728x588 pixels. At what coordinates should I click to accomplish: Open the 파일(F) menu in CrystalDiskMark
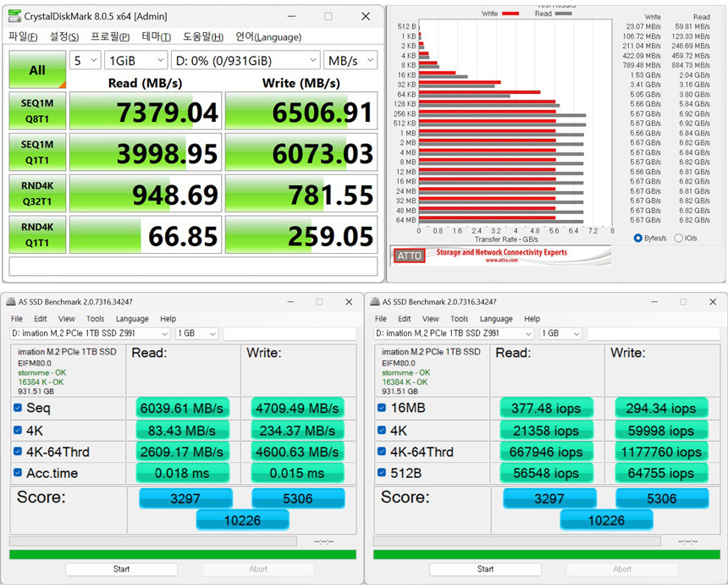pos(23,36)
